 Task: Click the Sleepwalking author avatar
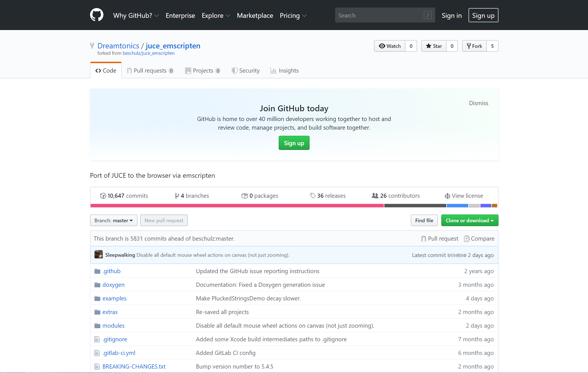[99, 255]
